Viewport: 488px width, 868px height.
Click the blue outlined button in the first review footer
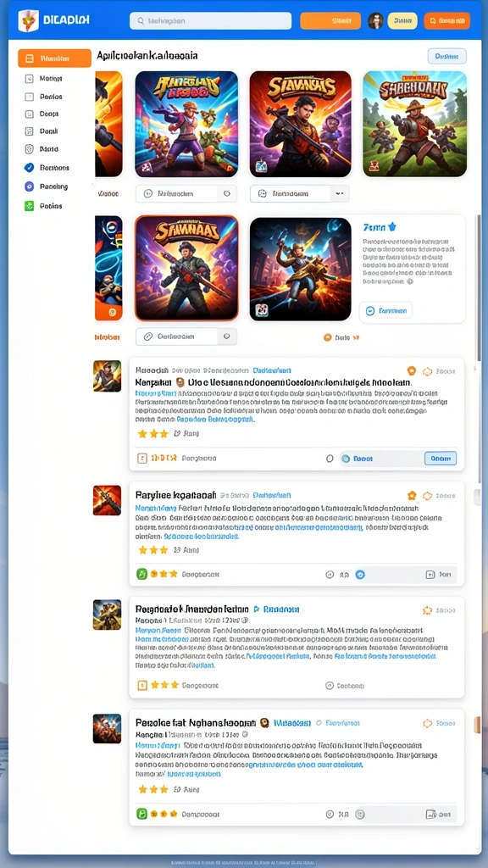[441, 459]
